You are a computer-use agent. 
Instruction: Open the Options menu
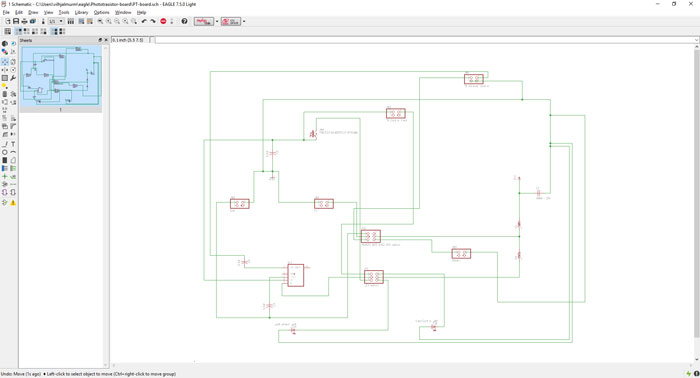click(x=101, y=12)
